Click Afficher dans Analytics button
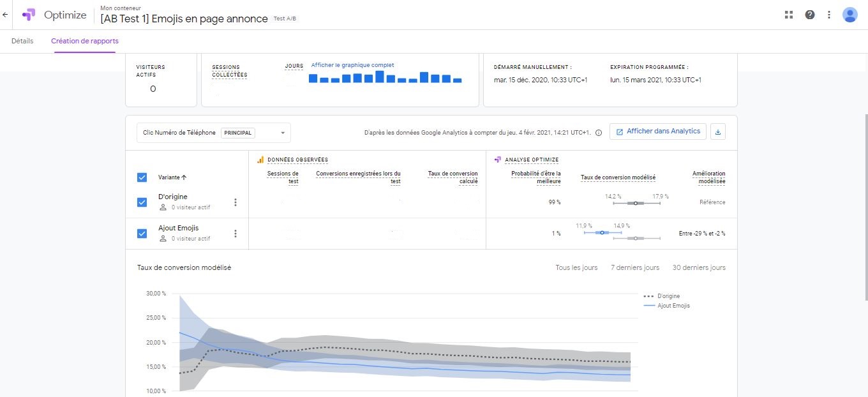Image resolution: width=868 pixels, height=397 pixels. click(658, 131)
